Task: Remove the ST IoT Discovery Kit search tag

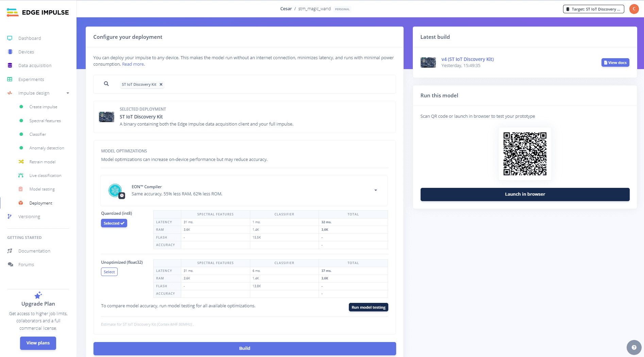Action: point(161,84)
